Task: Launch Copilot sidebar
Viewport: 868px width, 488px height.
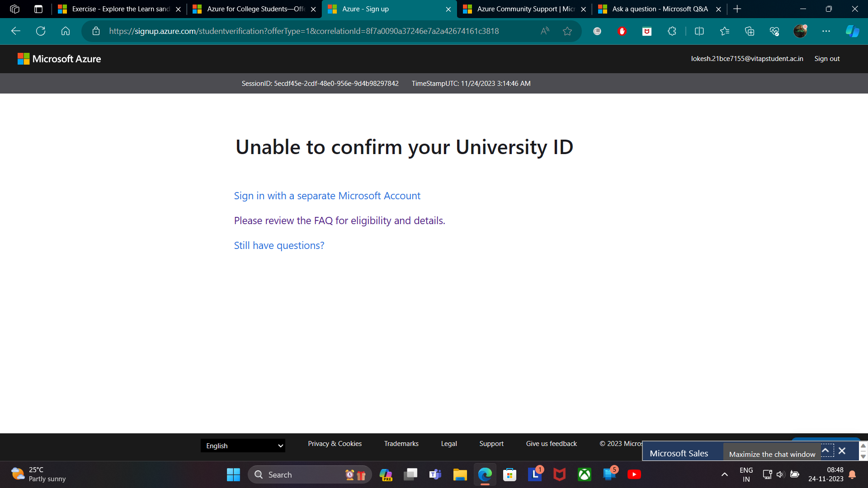Action: pos(852,31)
